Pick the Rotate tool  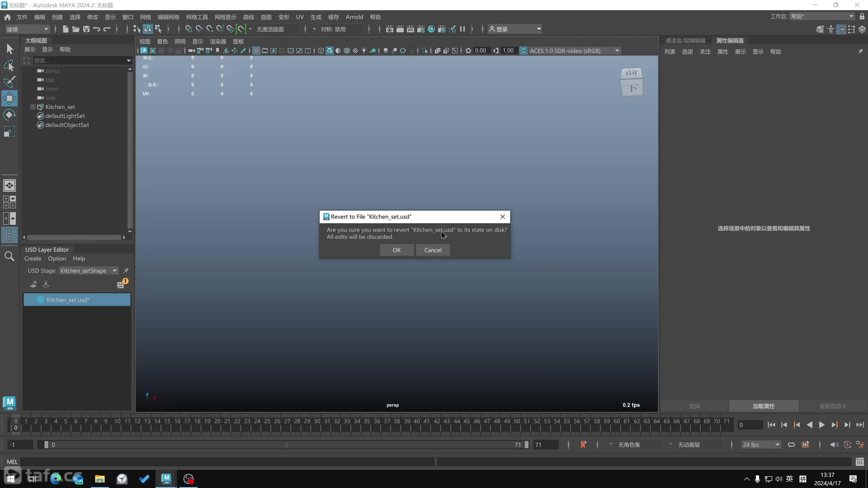point(9,115)
